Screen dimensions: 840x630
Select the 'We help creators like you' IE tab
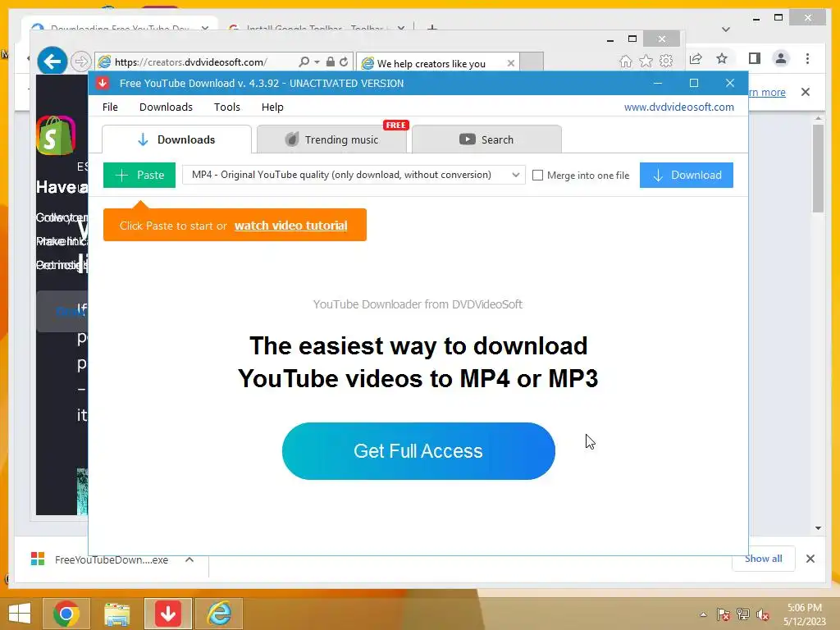pyautogui.click(x=437, y=63)
